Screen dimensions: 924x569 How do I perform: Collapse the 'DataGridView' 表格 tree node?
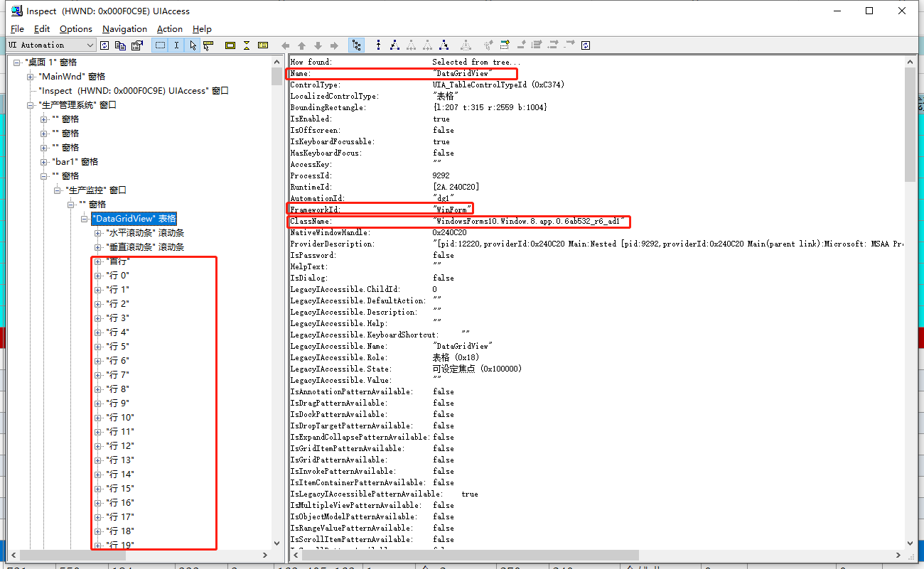[x=84, y=218]
